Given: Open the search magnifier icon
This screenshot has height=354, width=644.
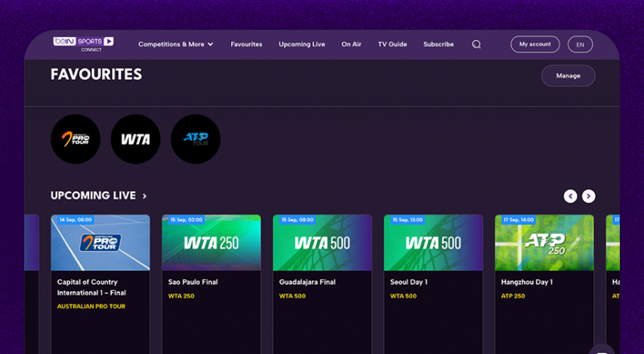Looking at the screenshot, I should pos(476,44).
